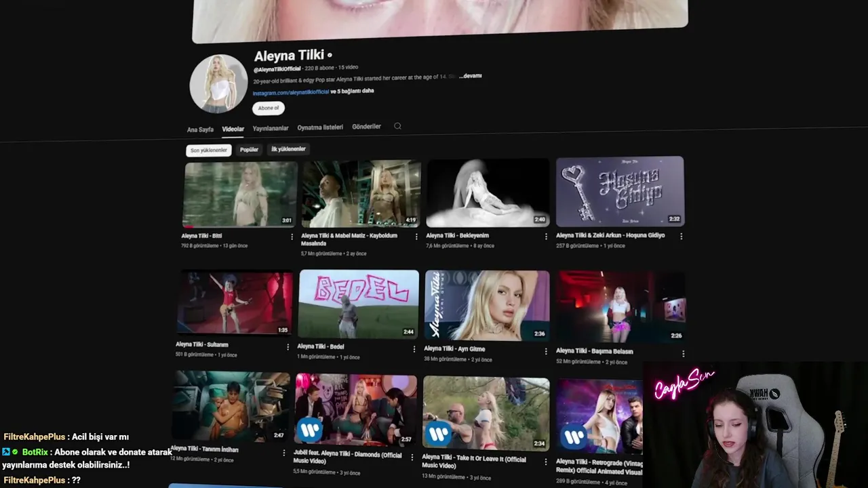868x488 pixels.
Task: Open options menu for Aleyna Tilki - Ayrı Gitme
Action: point(546,351)
